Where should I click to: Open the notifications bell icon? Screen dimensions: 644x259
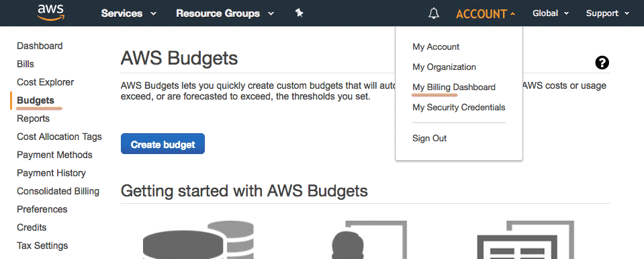coord(434,13)
